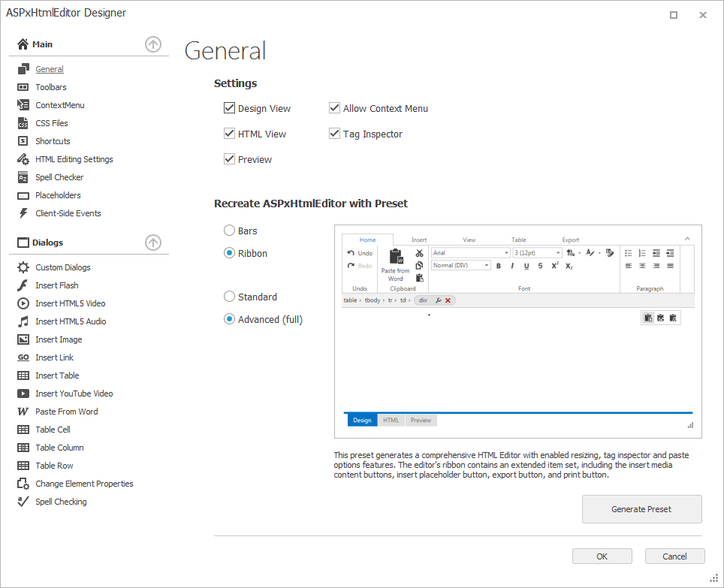
Task: Open the Spell Checker page link
Action: tap(59, 177)
